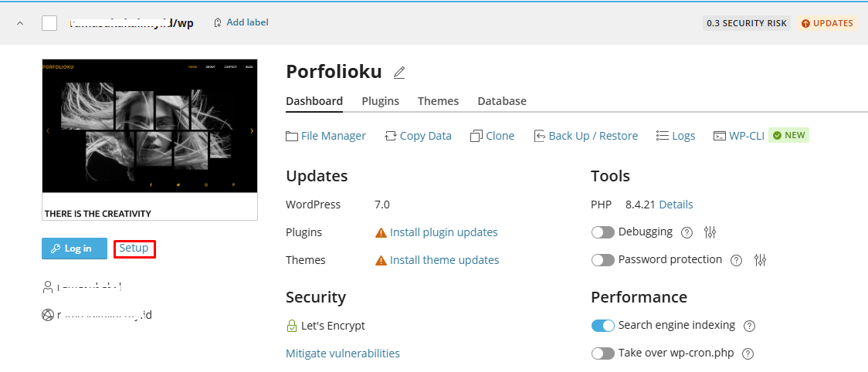Open the site preview thumbnail
The height and width of the screenshot is (372, 868).
tap(150, 140)
